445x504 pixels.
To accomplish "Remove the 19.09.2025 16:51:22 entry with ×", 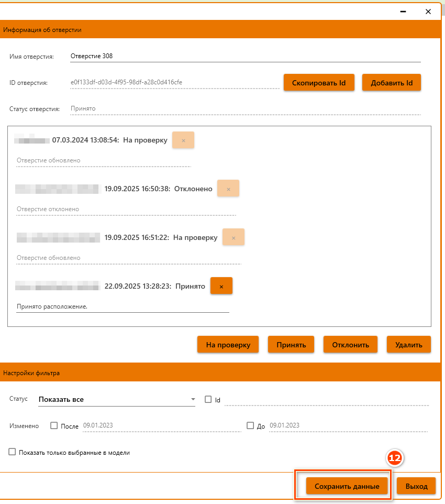I will click(x=233, y=237).
